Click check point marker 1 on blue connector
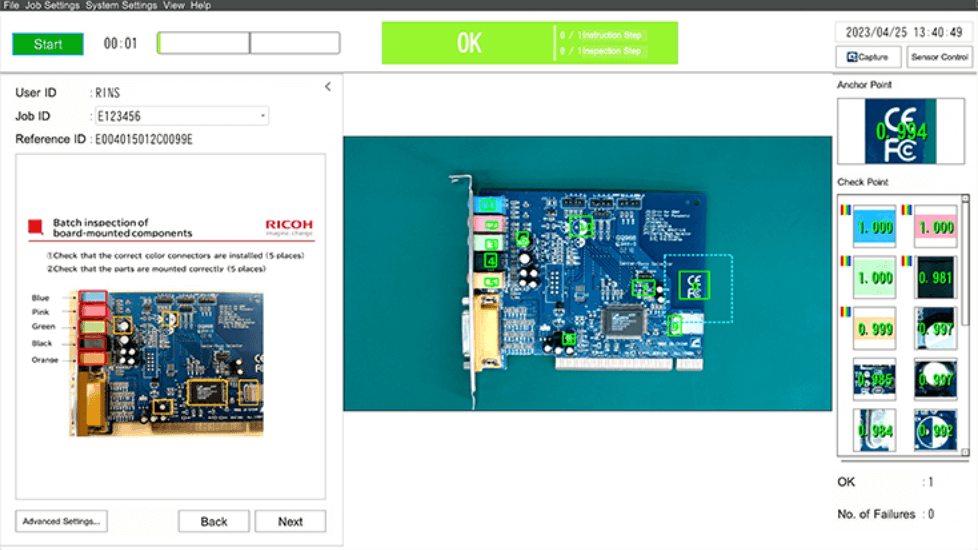978x550 pixels. click(489, 204)
